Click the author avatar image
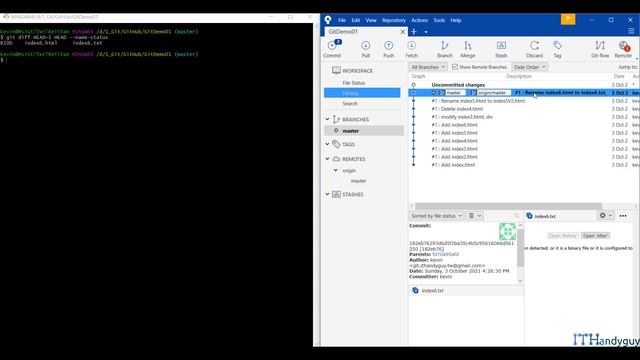Screen dimensions: 640x360 [507, 231]
